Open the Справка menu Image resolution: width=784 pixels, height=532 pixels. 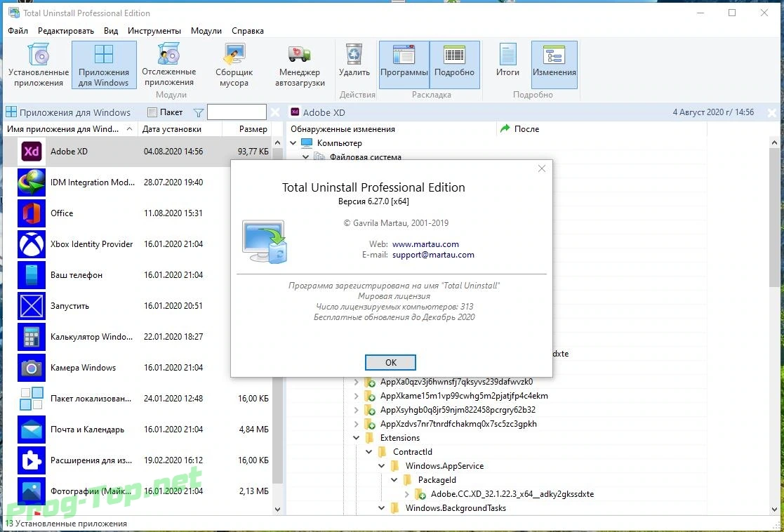point(248,31)
